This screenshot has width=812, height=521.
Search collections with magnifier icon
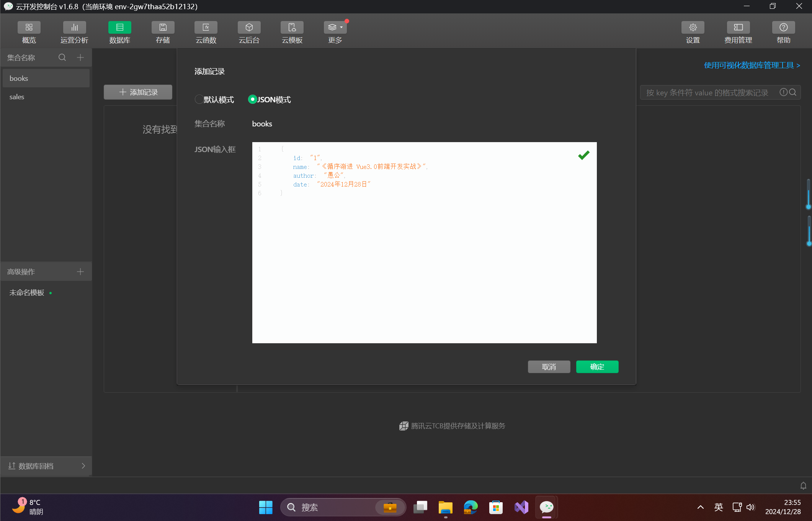62,57
